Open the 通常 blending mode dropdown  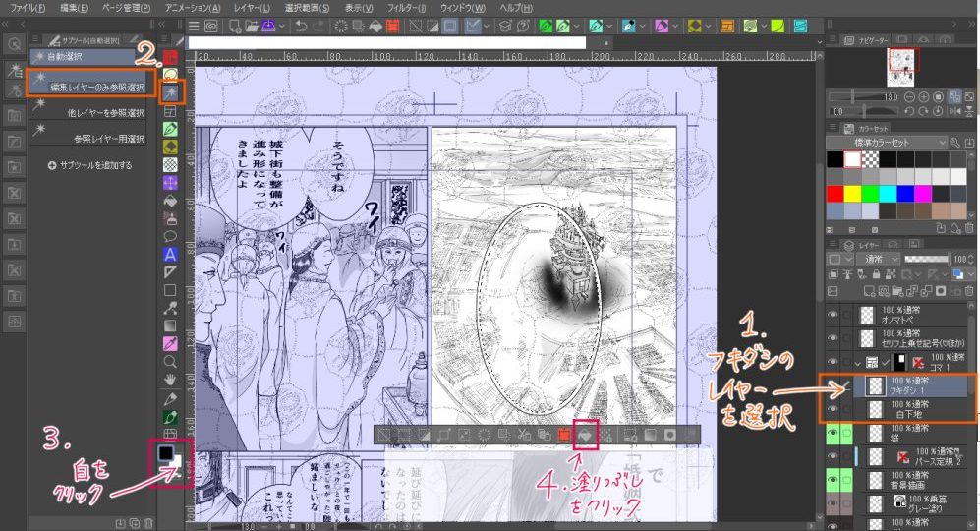[878, 259]
